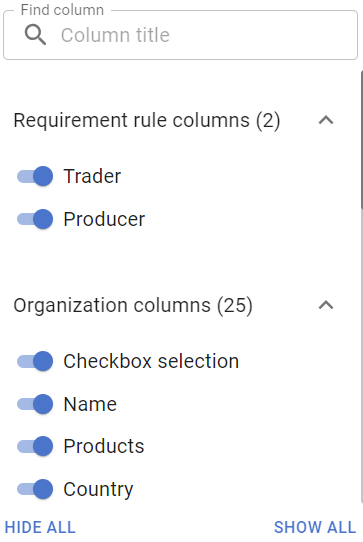
Task: Click the Checkbox selection label
Action: 151,361
